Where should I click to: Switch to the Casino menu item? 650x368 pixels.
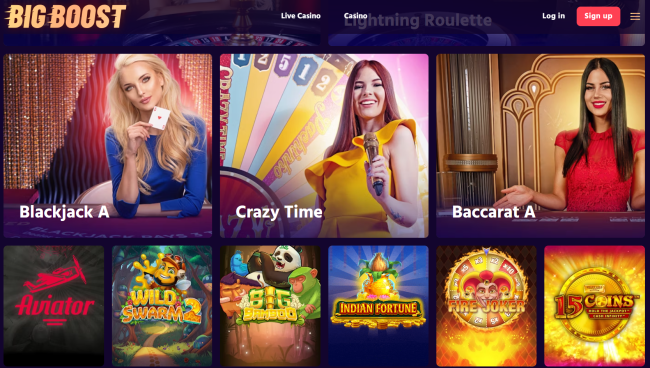(355, 16)
